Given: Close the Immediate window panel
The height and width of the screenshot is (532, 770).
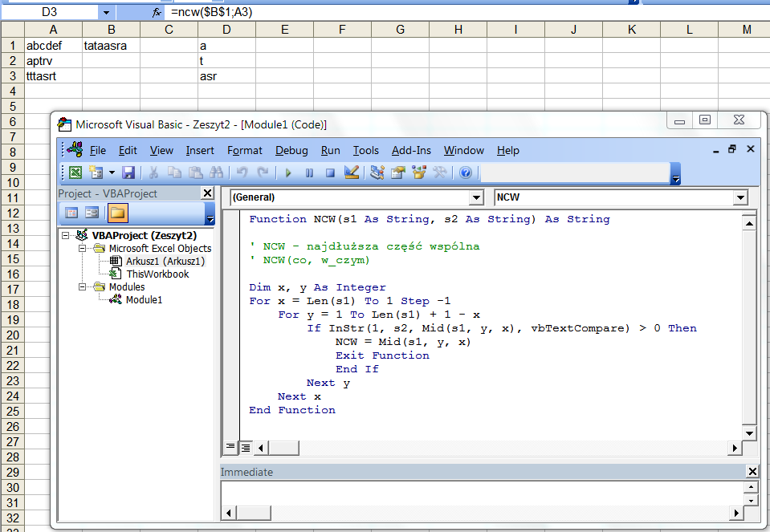Looking at the screenshot, I should point(752,472).
